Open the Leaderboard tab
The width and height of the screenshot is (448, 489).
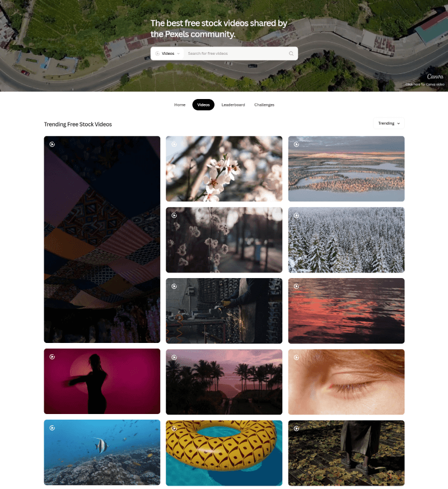233,105
